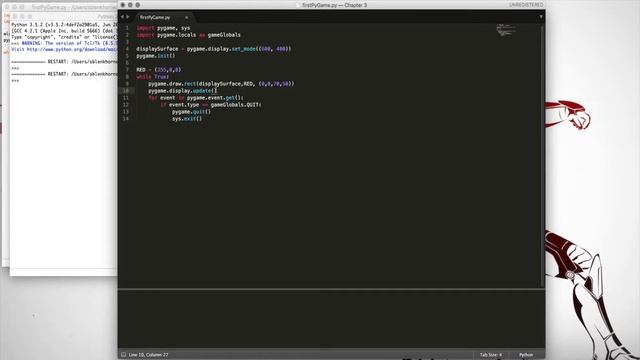Click gameGlobals.QUIT on line 12
The width and height of the screenshot is (640, 360).
pyautogui.click(x=236, y=104)
